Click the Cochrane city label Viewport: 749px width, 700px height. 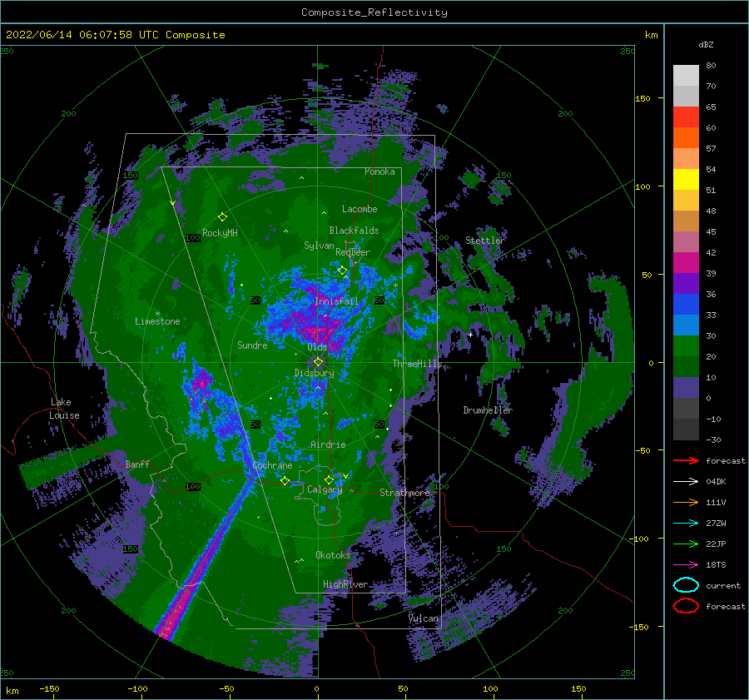click(272, 465)
